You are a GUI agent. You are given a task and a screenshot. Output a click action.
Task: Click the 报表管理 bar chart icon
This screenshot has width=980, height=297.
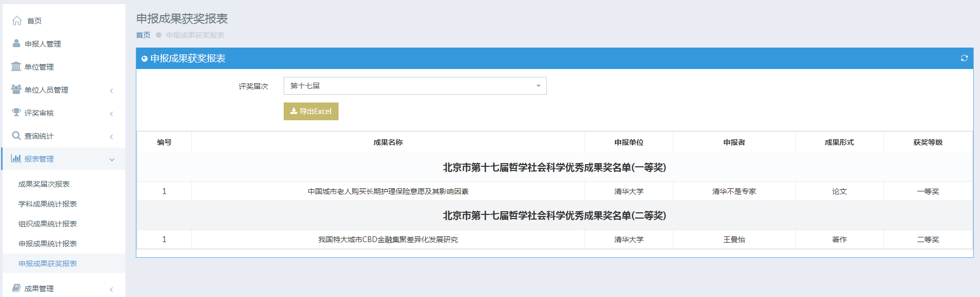16,158
